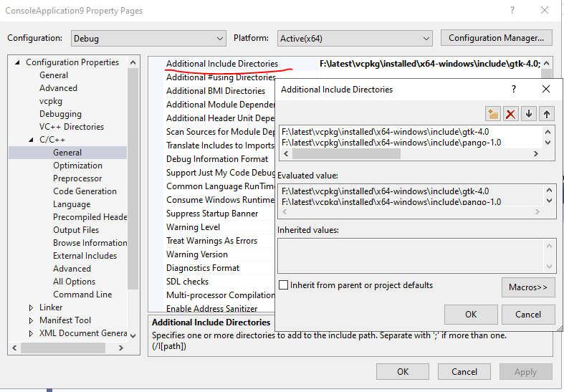The width and height of the screenshot is (564, 392).
Task: Select the External Includes page
Action: click(x=85, y=256)
